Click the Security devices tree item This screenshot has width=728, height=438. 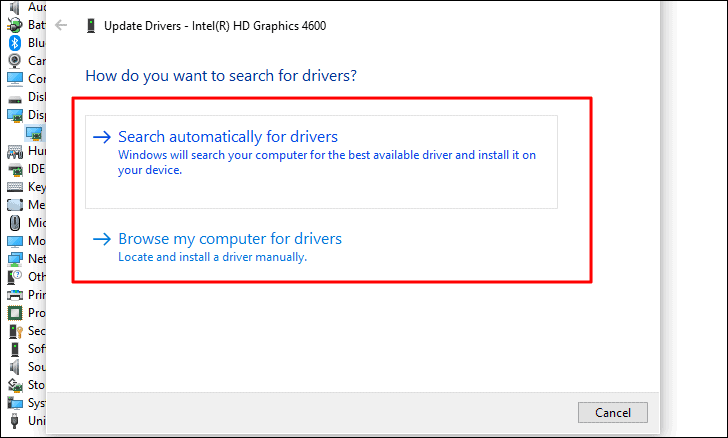36,331
